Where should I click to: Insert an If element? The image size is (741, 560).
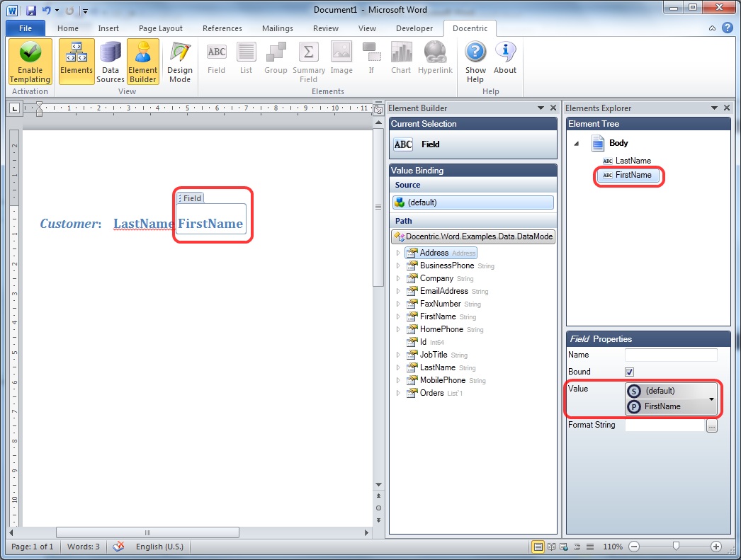(371, 59)
